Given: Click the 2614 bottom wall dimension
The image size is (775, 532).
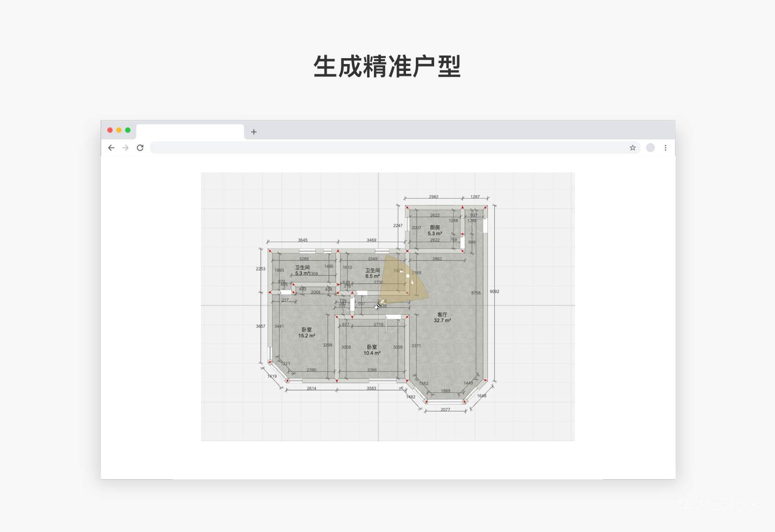Looking at the screenshot, I should click(311, 389).
